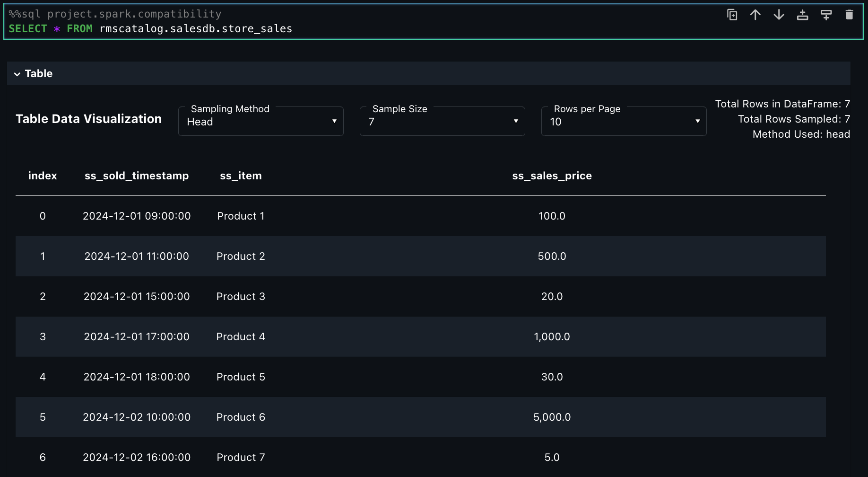Sort by index column header
This screenshot has width=868, height=477.
43,176
